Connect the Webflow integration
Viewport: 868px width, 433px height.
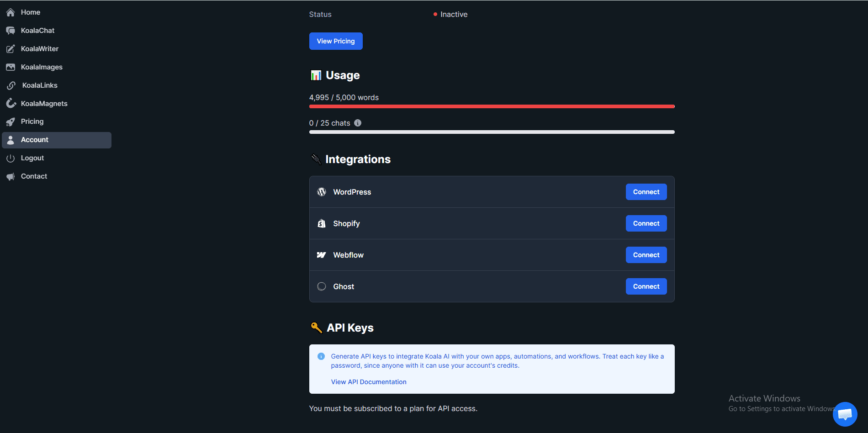click(646, 255)
